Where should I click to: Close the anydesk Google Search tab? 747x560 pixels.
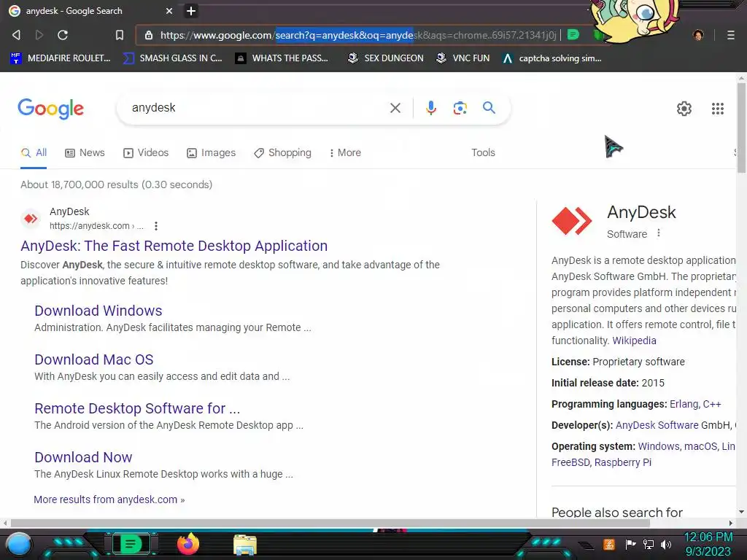click(169, 11)
